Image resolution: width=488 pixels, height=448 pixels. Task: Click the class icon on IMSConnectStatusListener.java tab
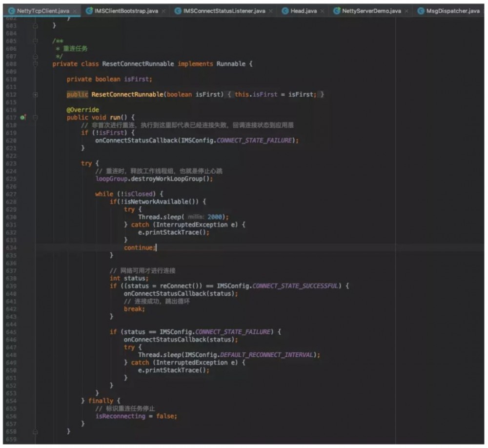point(178,11)
